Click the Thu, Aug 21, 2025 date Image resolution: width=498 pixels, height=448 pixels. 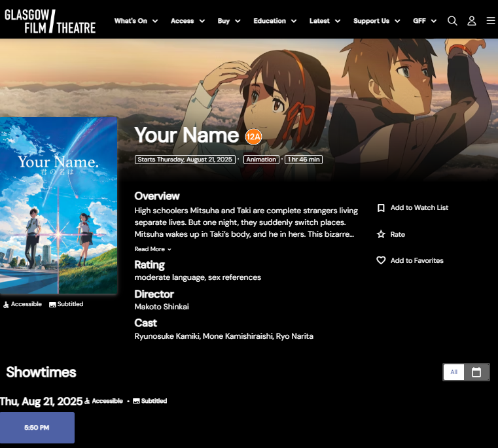(41, 402)
